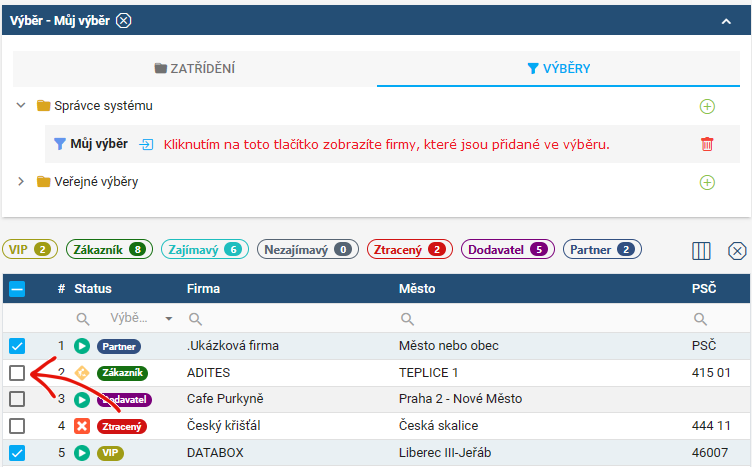Sort by the PSČ column header
This screenshot has width=752, height=467.
click(x=704, y=289)
